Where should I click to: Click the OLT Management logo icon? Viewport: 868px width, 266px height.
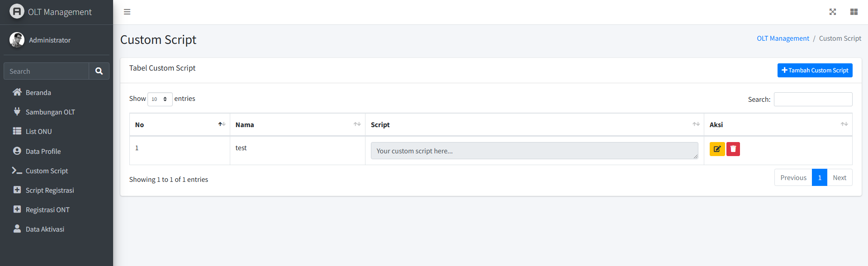pos(17,11)
